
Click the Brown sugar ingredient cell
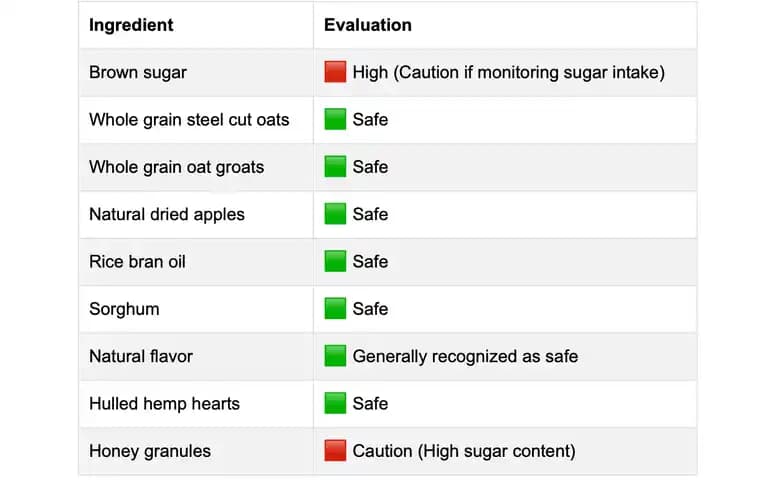tap(196, 72)
